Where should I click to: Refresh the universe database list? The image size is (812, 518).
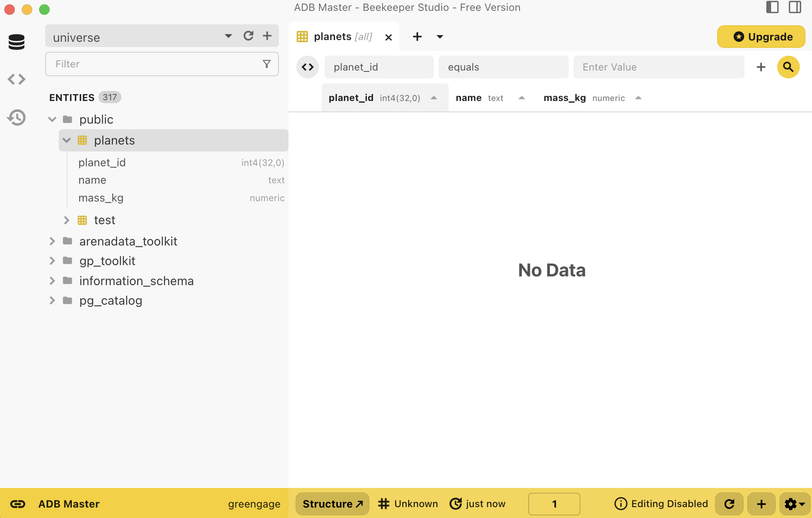click(248, 36)
